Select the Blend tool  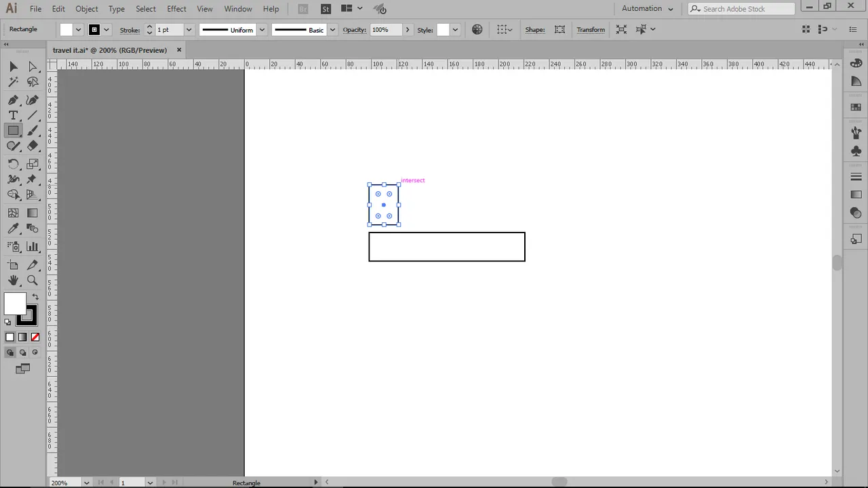point(32,228)
